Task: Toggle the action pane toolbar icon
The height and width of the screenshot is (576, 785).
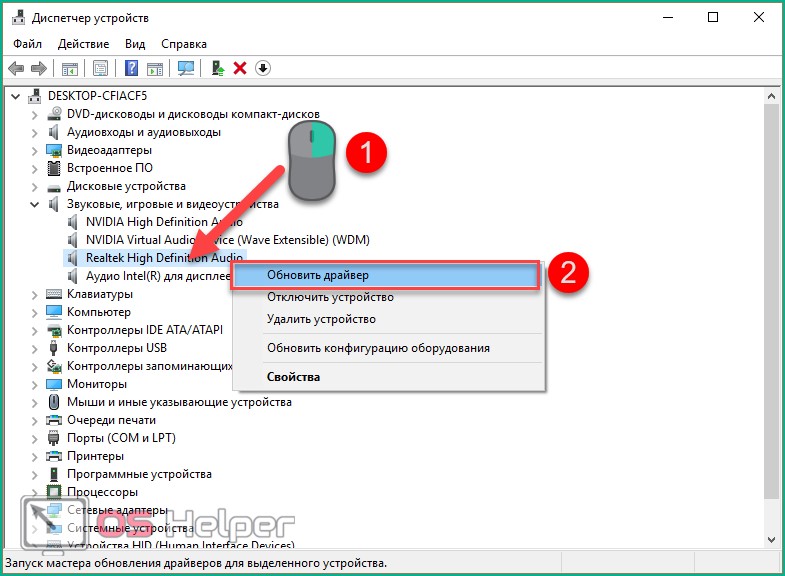Action: point(155,68)
